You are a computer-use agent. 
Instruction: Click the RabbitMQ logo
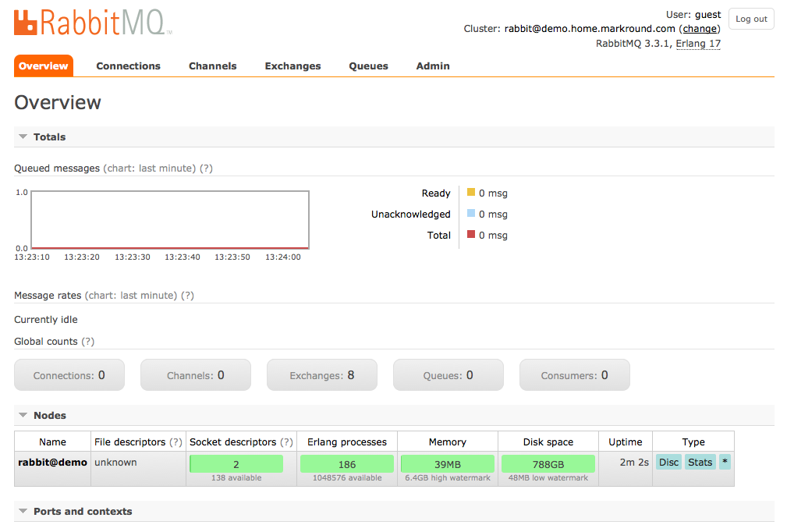tap(92, 23)
